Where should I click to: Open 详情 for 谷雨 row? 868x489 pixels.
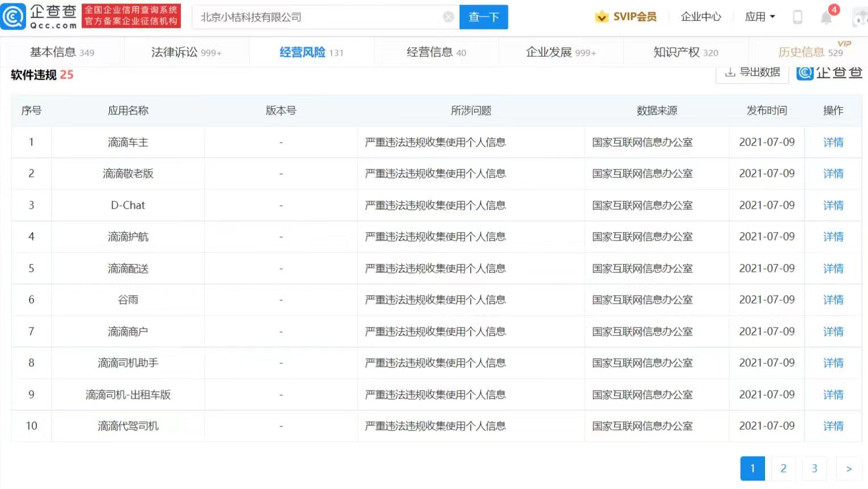click(833, 300)
